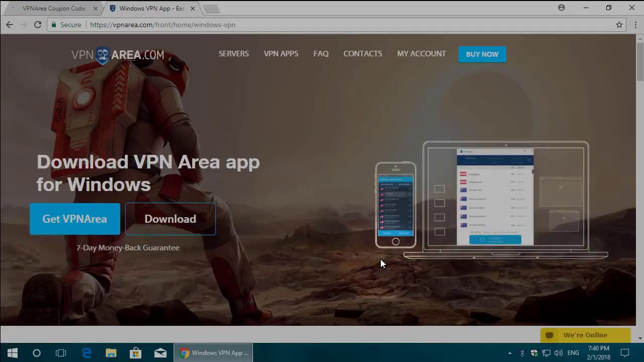644x362 pixels.
Task: Open Cortana search circle icon
Action: point(36,353)
